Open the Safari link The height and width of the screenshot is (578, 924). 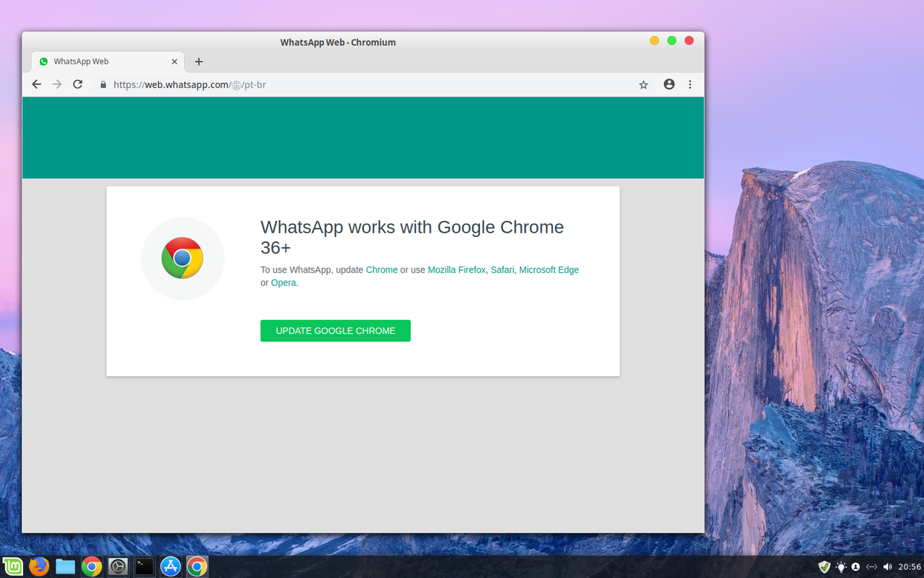tap(502, 269)
